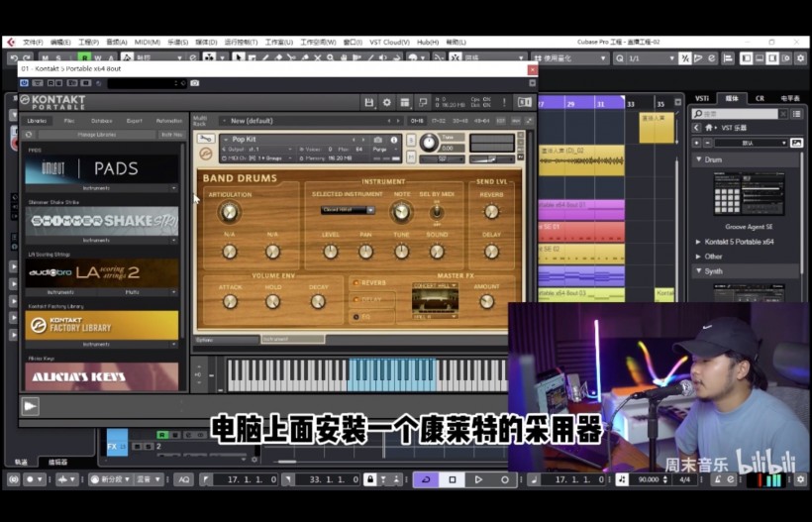Click Pop Kit snapshot camera icon
The height and width of the screenshot is (522, 812).
[x=378, y=140]
